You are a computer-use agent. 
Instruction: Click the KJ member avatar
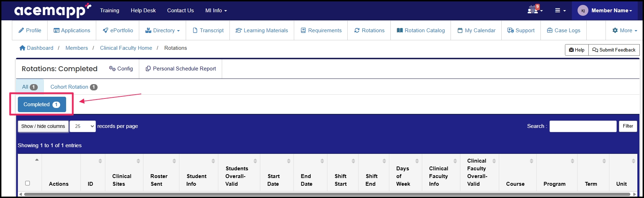(x=583, y=11)
